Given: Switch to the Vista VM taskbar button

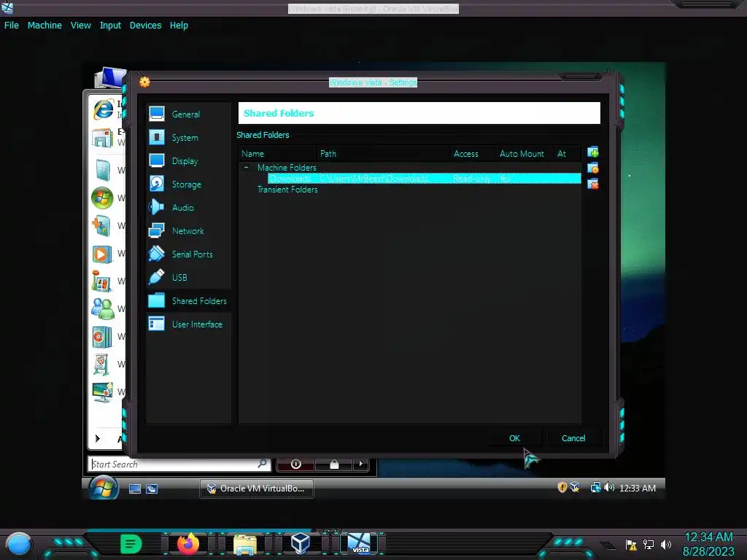Looking at the screenshot, I should click(359, 544).
